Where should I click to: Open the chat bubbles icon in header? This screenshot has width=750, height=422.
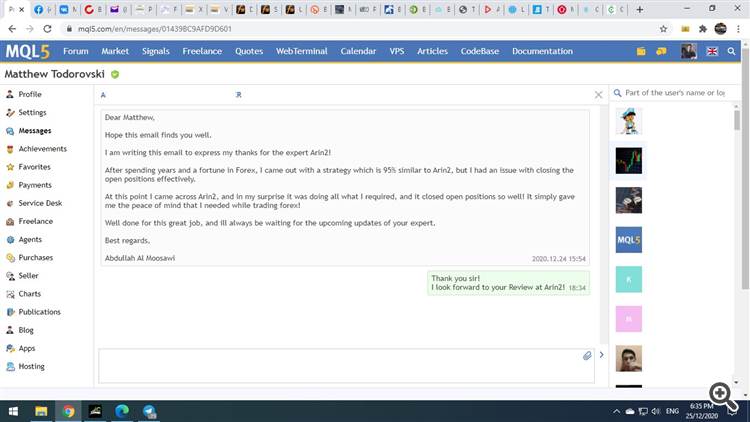[x=661, y=51]
